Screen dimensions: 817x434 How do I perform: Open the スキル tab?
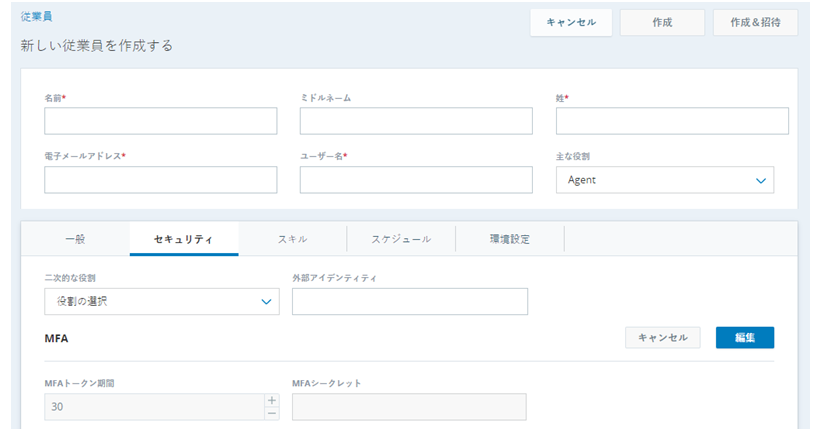(x=292, y=239)
